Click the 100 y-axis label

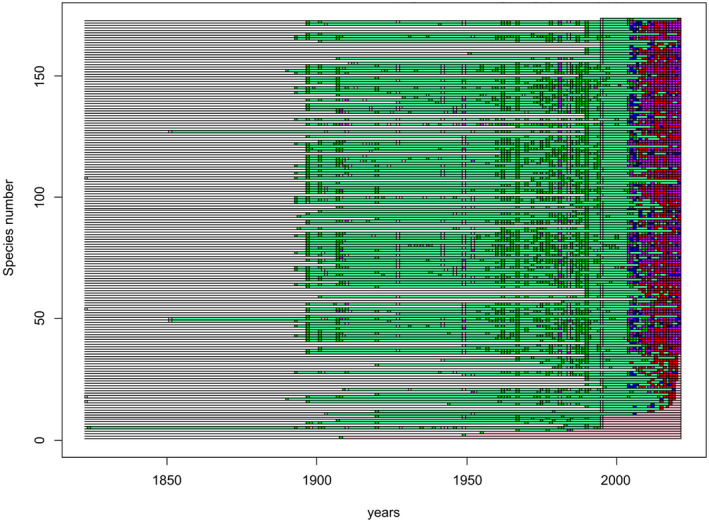pos(39,197)
